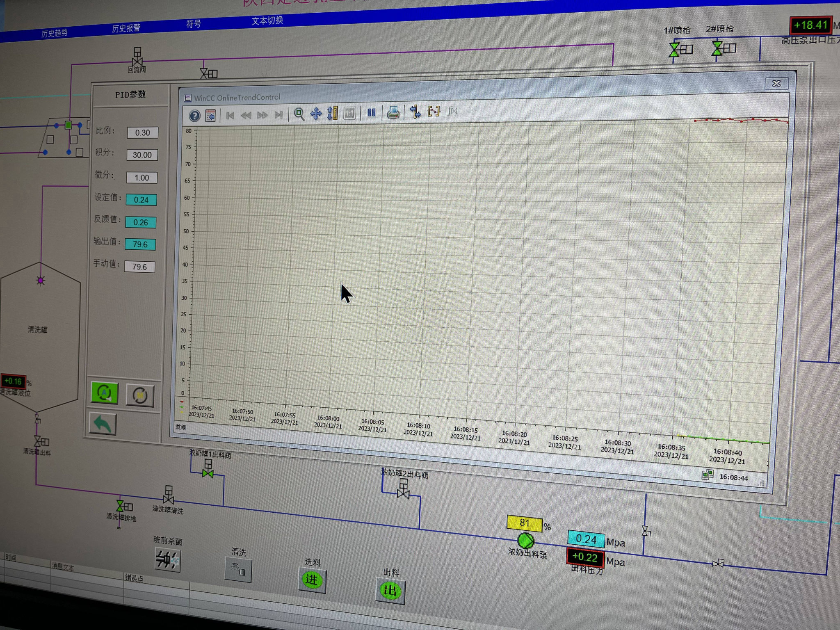
Task: Switch PID to manual with gray button
Action: [x=140, y=395]
